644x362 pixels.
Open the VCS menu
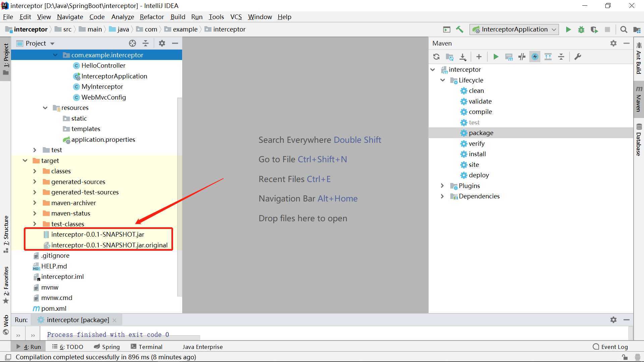pyautogui.click(x=236, y=17)
